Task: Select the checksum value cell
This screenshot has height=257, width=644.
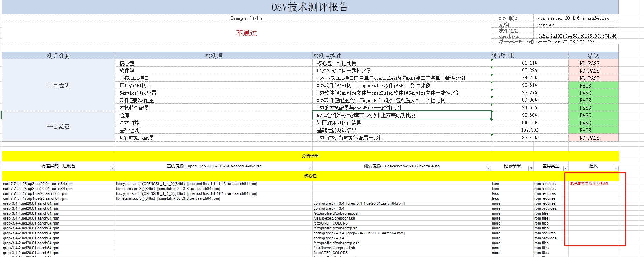Action: point(577,36)
